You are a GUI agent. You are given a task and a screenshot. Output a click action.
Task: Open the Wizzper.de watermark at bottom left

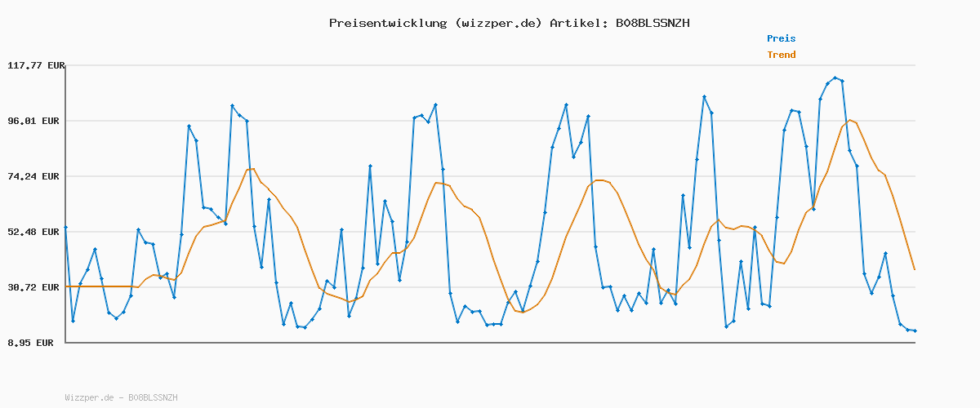click(x=121, y=397)
